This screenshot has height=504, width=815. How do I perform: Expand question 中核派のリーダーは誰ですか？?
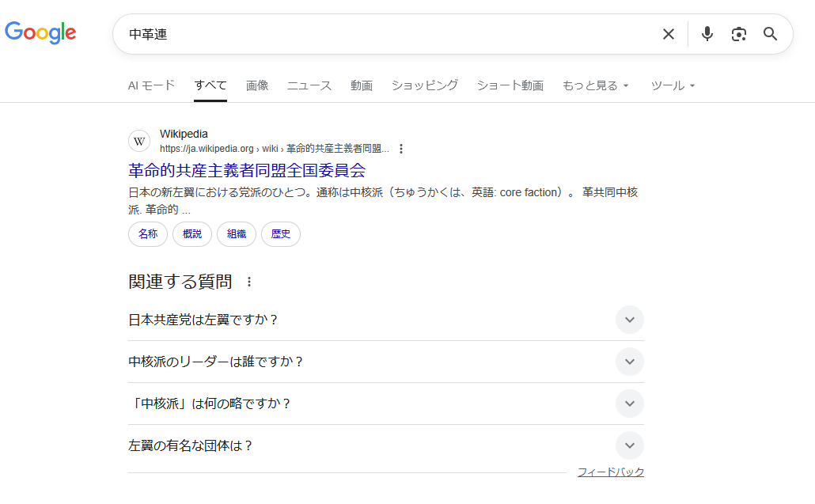pos(629,362)
